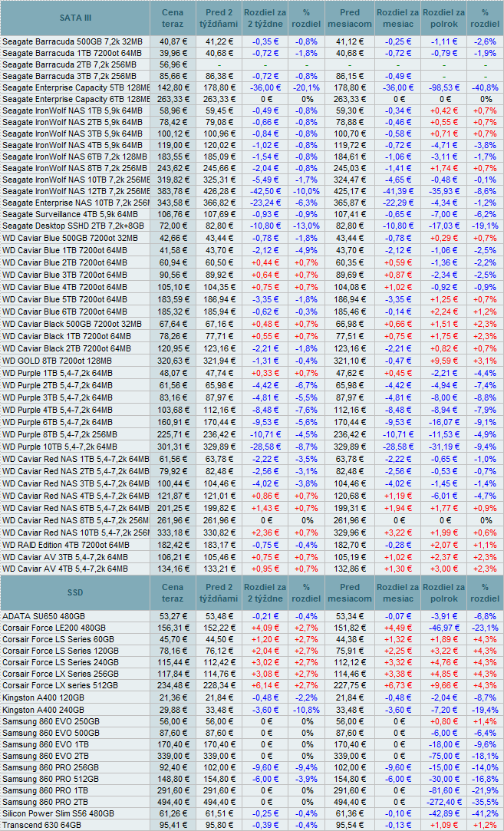This screenshot has width=504, height=831.
Task: Click the SATA III section header
Action: coord(74,18)
